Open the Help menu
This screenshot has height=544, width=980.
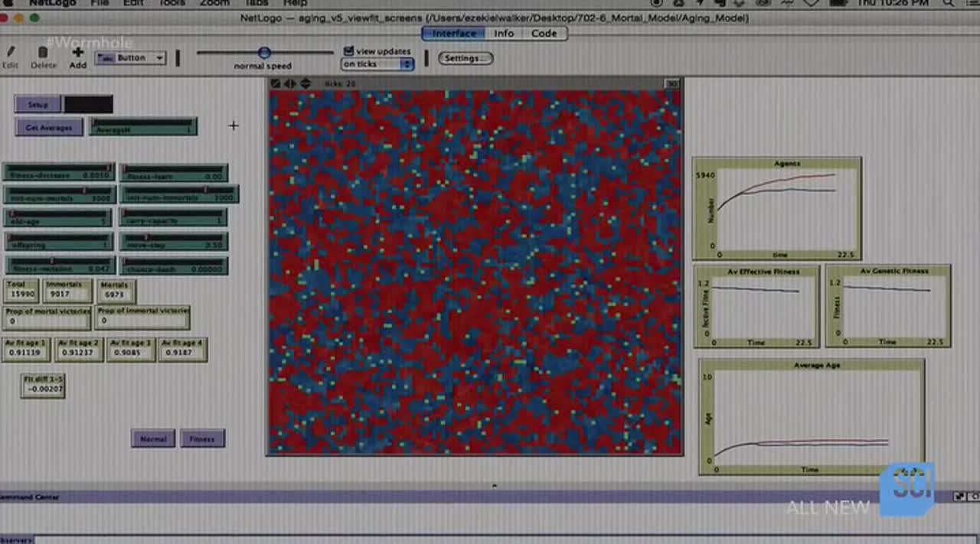click(x=295, y=3)
